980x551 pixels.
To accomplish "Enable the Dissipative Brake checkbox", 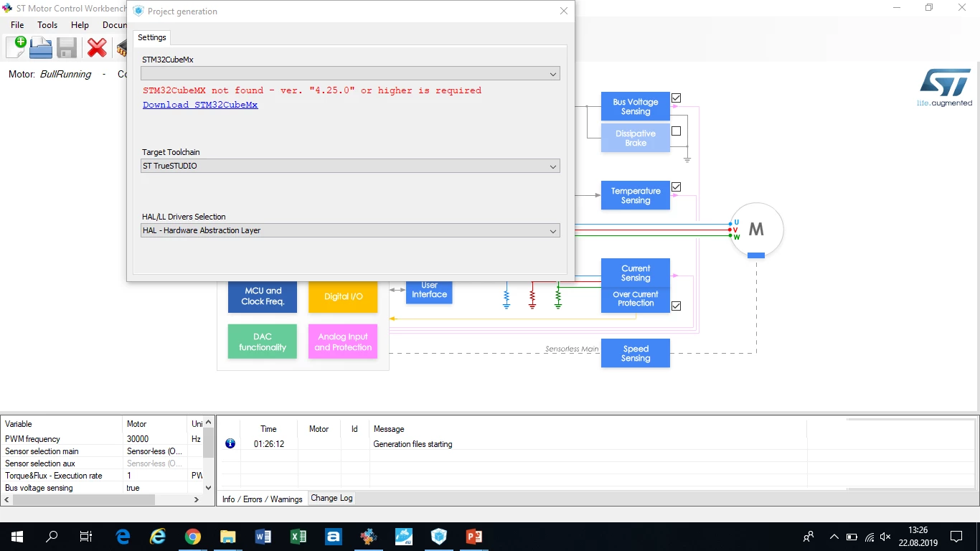I will click(x=676, y=131).
